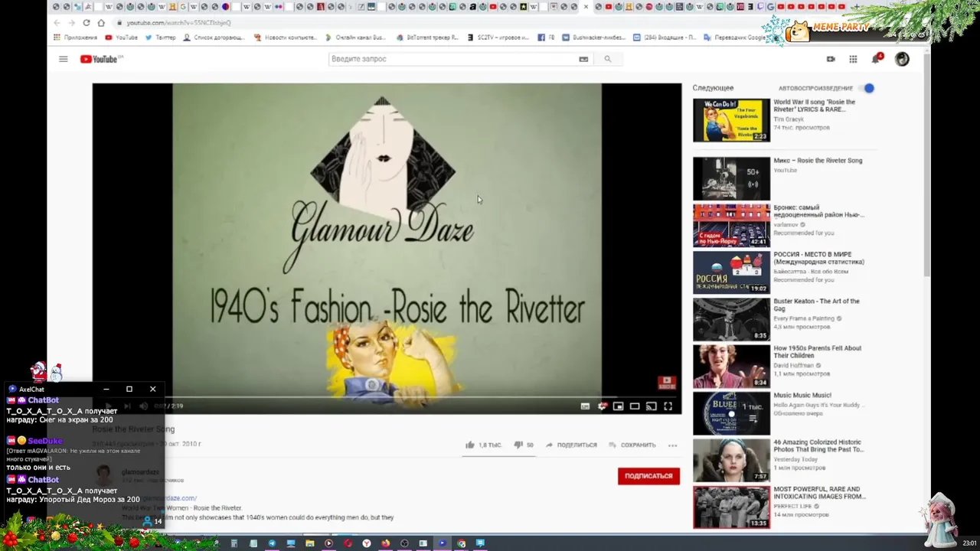Click the magnifier search button
Viewport: 980px width, 551px height.
(x=608, y=59)
